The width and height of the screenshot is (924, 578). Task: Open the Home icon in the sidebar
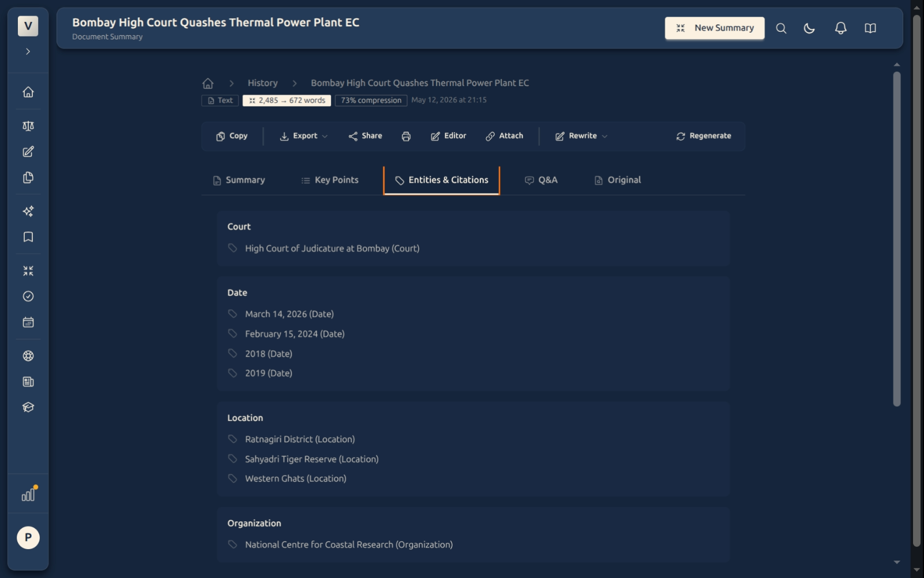28,92
